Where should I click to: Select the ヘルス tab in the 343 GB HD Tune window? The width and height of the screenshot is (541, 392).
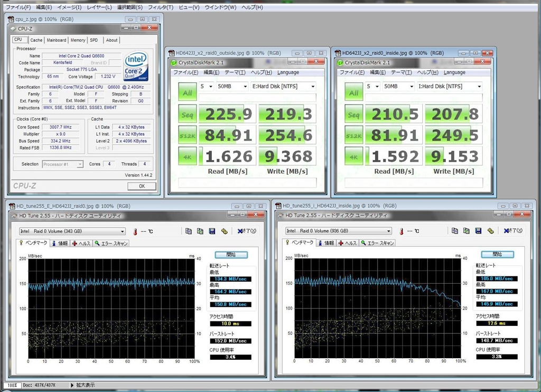click(82, 243)
